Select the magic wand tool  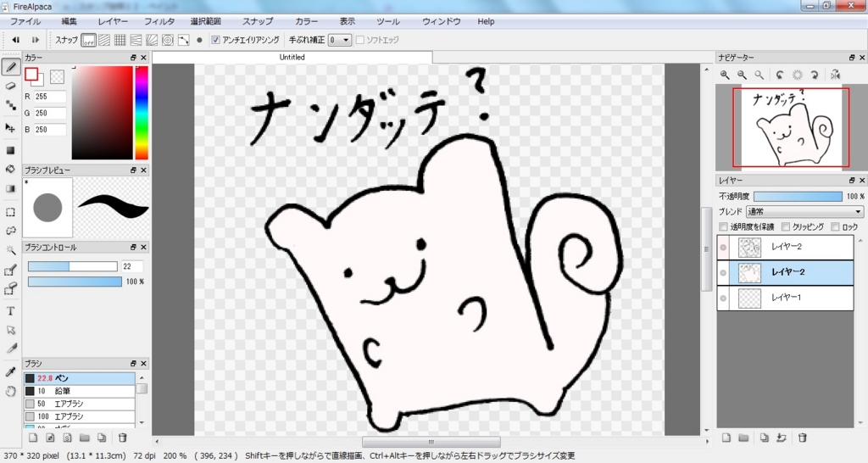pyautogui.click(x=10, y=250)
